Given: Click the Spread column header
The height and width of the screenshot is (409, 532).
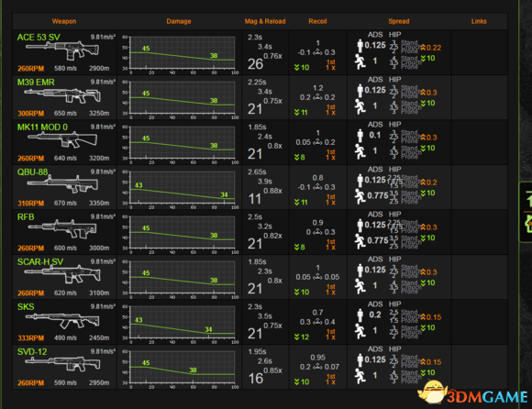Looking at the screenshot, I should click(399, 21).
